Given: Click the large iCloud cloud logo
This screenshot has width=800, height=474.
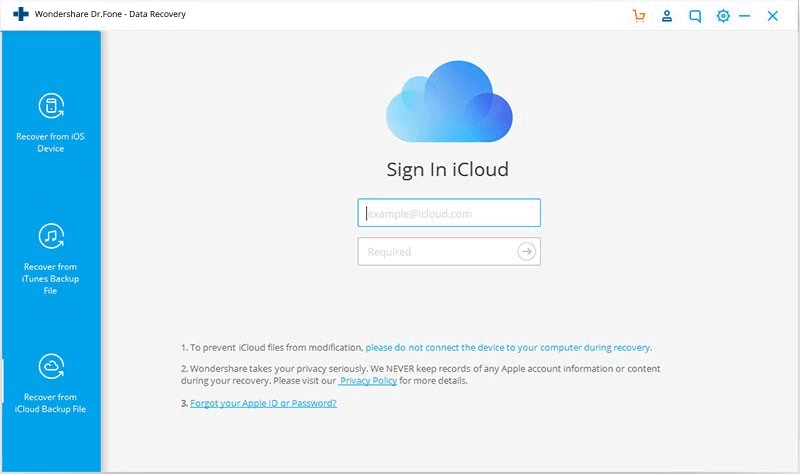Looking at the screenshot, I should (x=449, y=102).
